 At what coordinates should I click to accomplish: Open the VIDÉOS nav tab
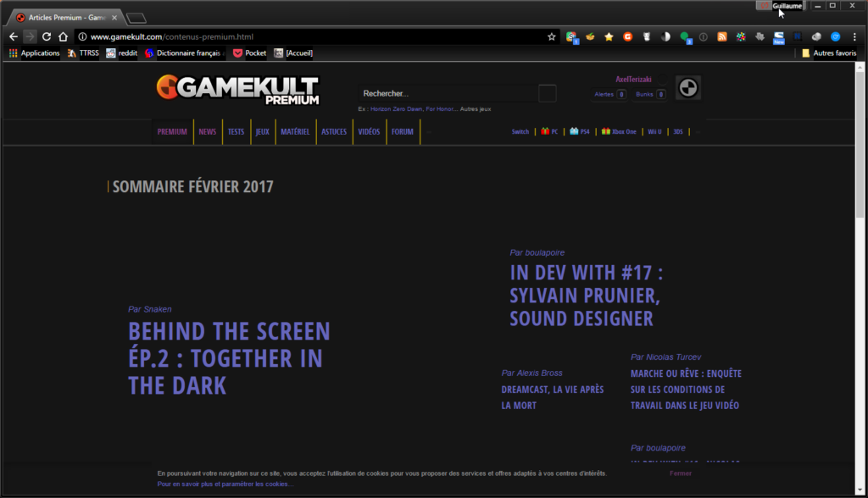click(x=369, y=131)
